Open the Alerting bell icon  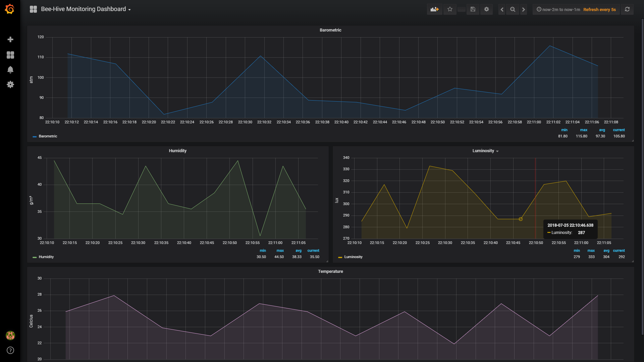coord(10,70)
